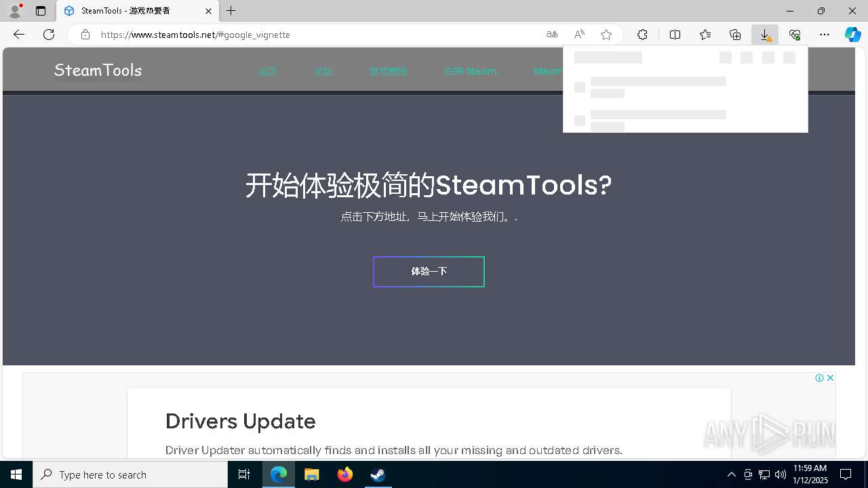Go back to the previous page

click(x=19, y=35)
